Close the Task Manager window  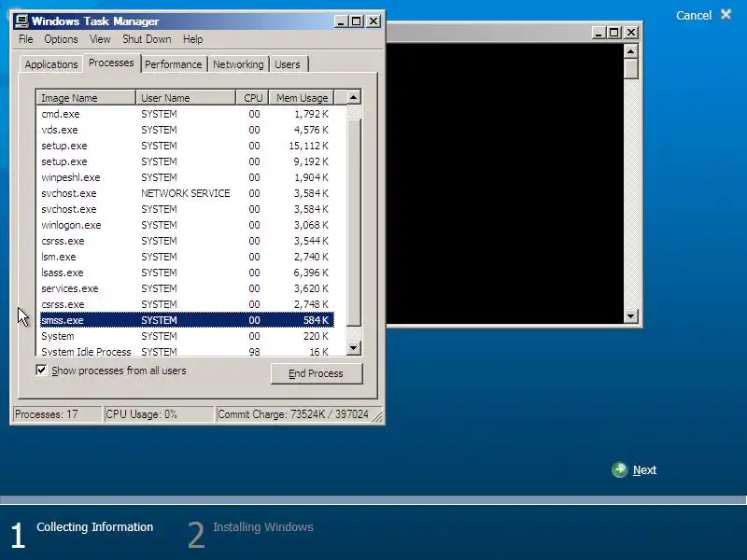pos(373,21)
